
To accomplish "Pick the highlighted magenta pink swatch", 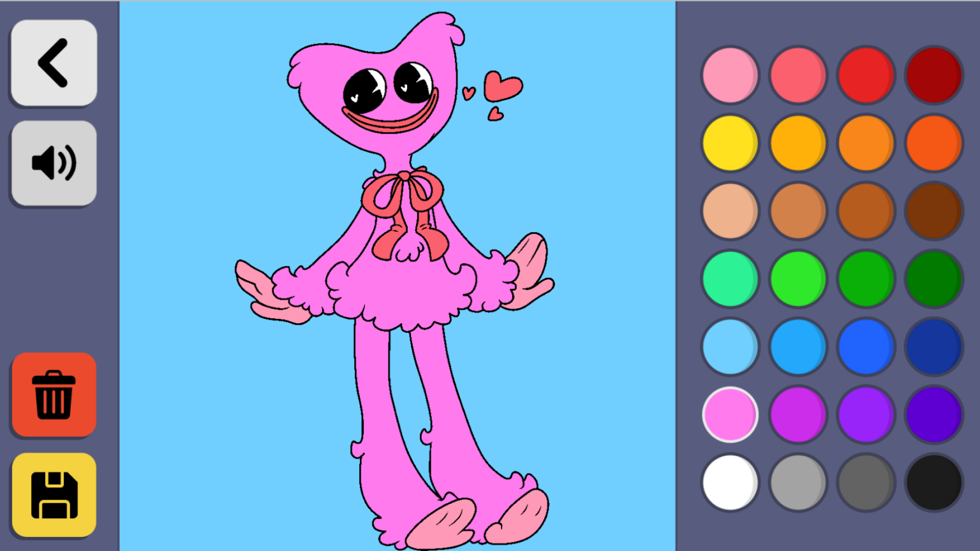I will pos(730,415).
